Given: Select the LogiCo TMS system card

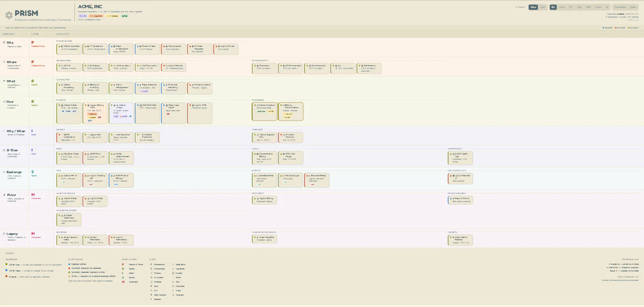Looking at the screenshot, I should pyautogui.click(x=200, y=113).
